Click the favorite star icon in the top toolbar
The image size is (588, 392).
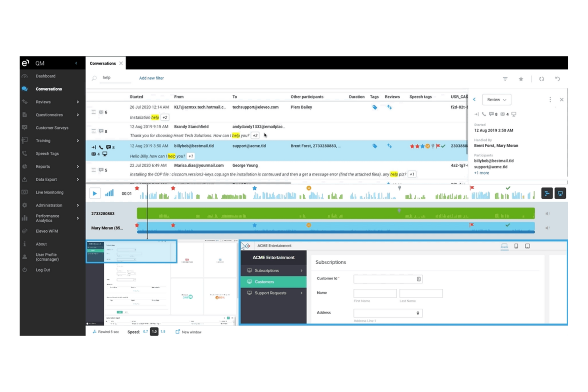pos(521,79)
